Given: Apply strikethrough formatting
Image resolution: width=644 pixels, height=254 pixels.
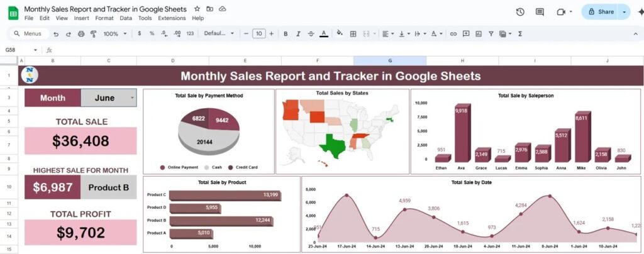Looking at the screenshot, I should (311, 34).
